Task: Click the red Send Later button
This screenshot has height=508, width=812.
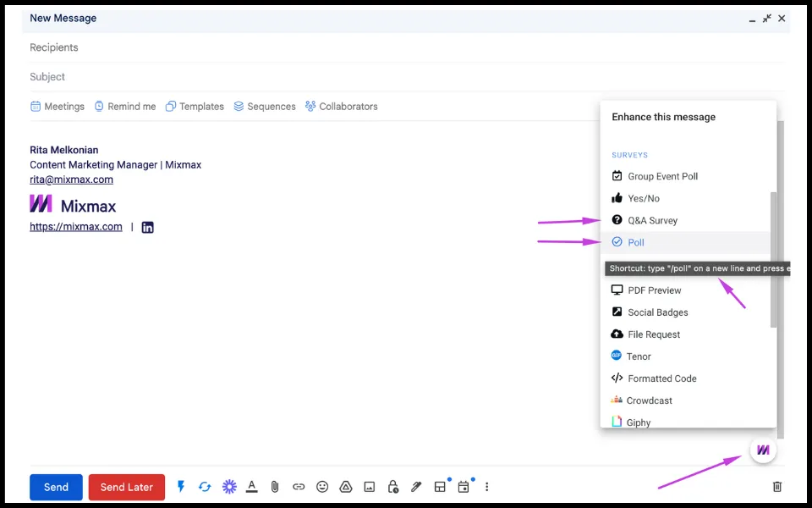Action: click(127, 488)
